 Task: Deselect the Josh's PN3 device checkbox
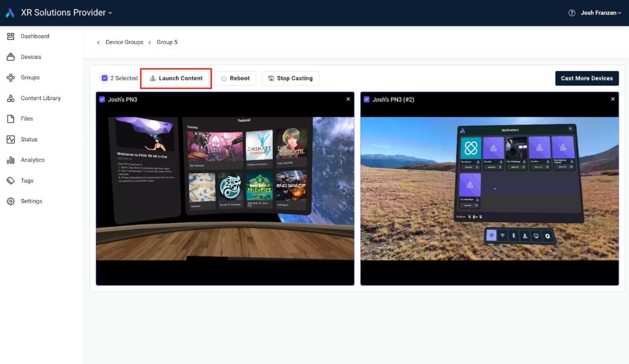coord(102,99)
